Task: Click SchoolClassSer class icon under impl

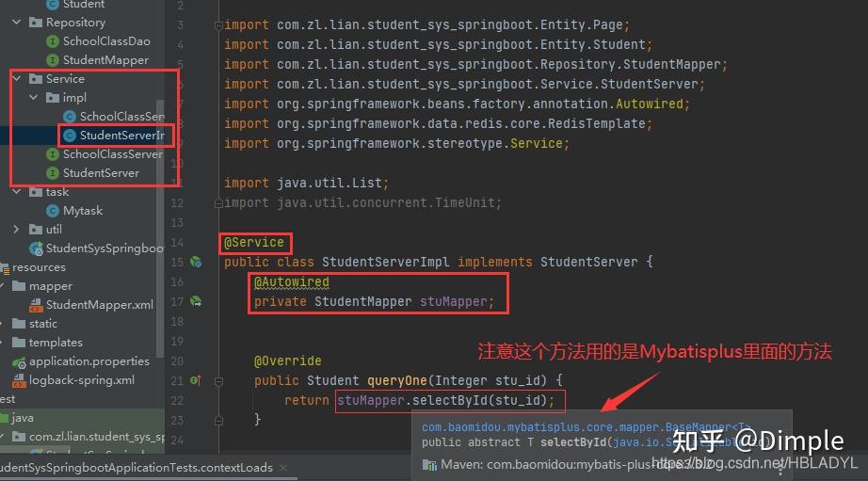Action: [x=70, y=116]
